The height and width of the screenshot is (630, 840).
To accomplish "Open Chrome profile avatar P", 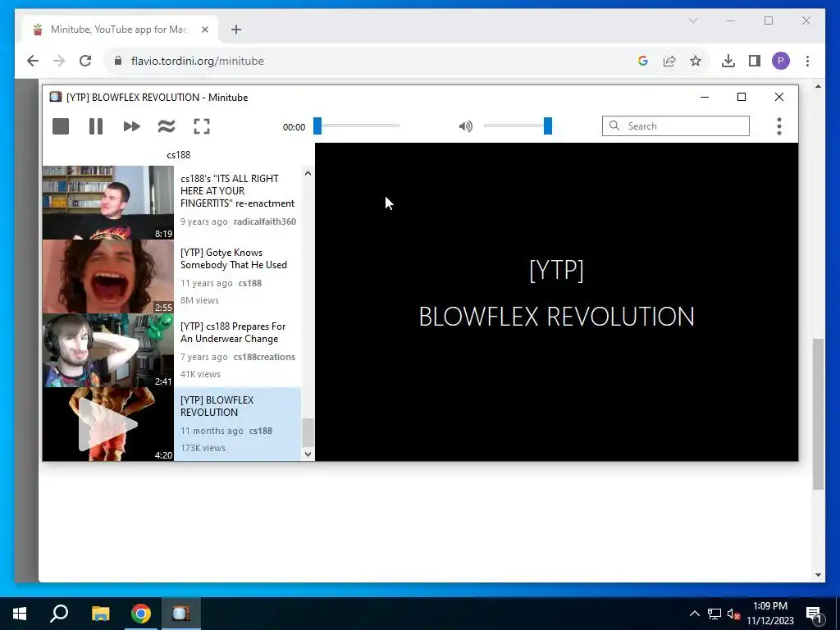I will pyautogui.click(x=781, y=61).
